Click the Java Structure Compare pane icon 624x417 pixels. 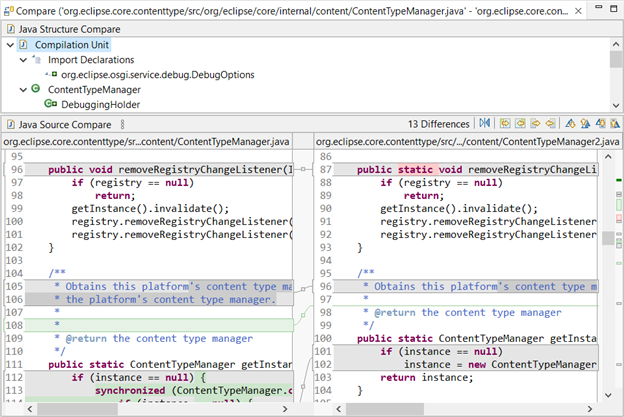click(x=11, y=29)
